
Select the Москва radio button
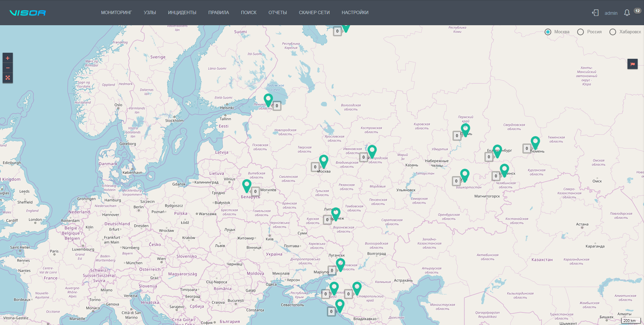point(548,32)
